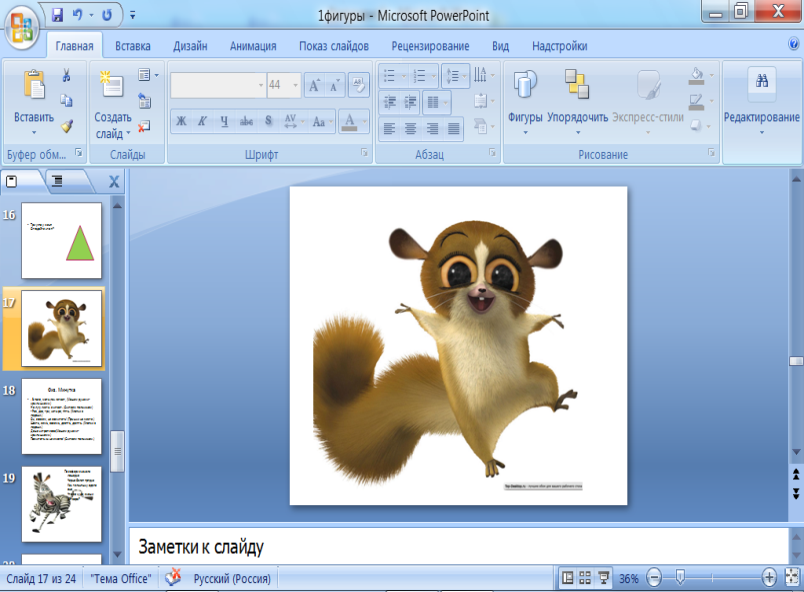Screen dimensions: 804x592
Task: Switch to the Дизайн tab
Action: point(190,46)
